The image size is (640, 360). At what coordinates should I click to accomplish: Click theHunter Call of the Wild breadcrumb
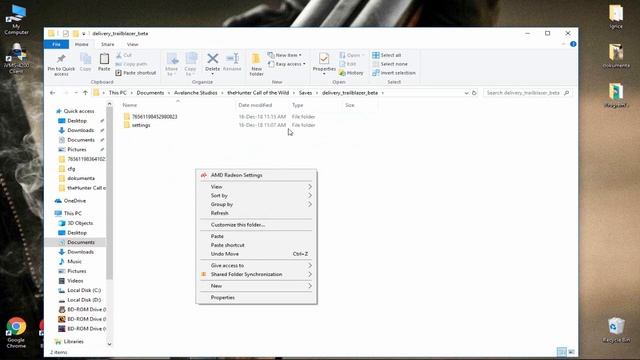(x=258, y=93)
